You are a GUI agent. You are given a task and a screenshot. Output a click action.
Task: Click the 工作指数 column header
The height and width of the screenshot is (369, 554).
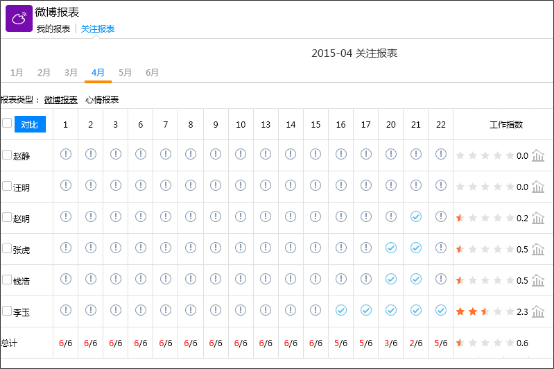(x=506, y=124)
